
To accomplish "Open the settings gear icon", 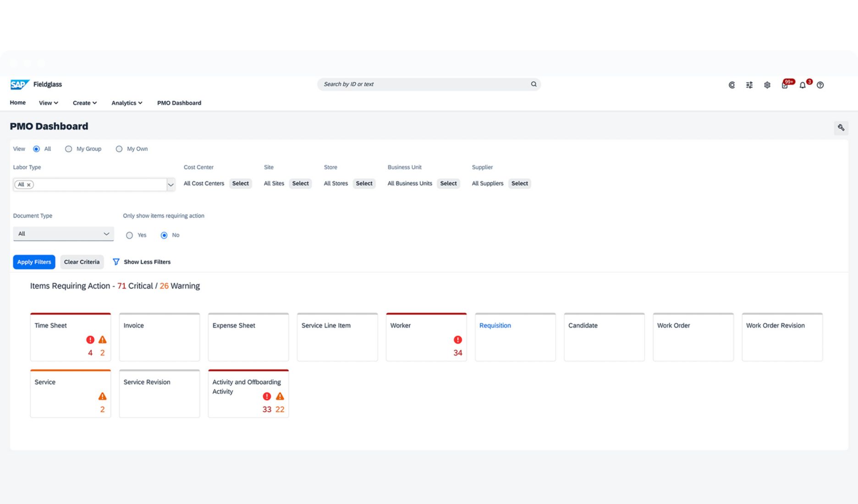I will (767, 85).
